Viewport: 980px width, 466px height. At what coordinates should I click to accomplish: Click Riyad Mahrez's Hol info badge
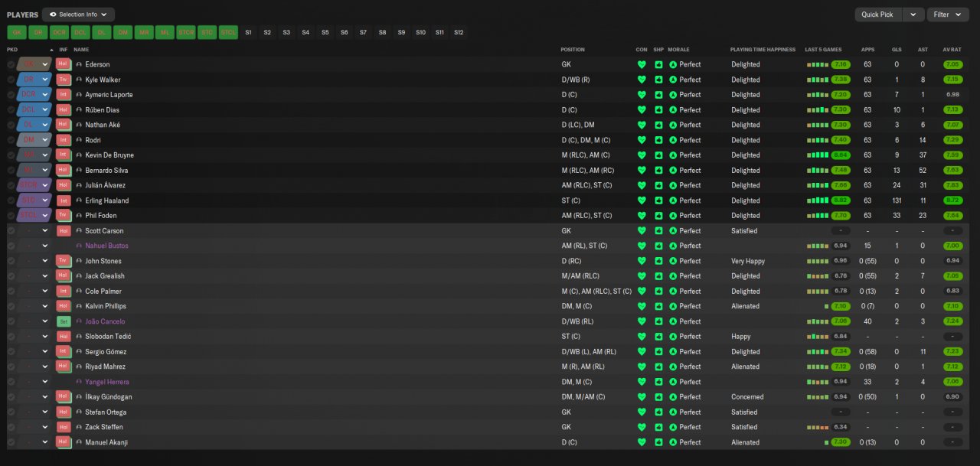64,367
